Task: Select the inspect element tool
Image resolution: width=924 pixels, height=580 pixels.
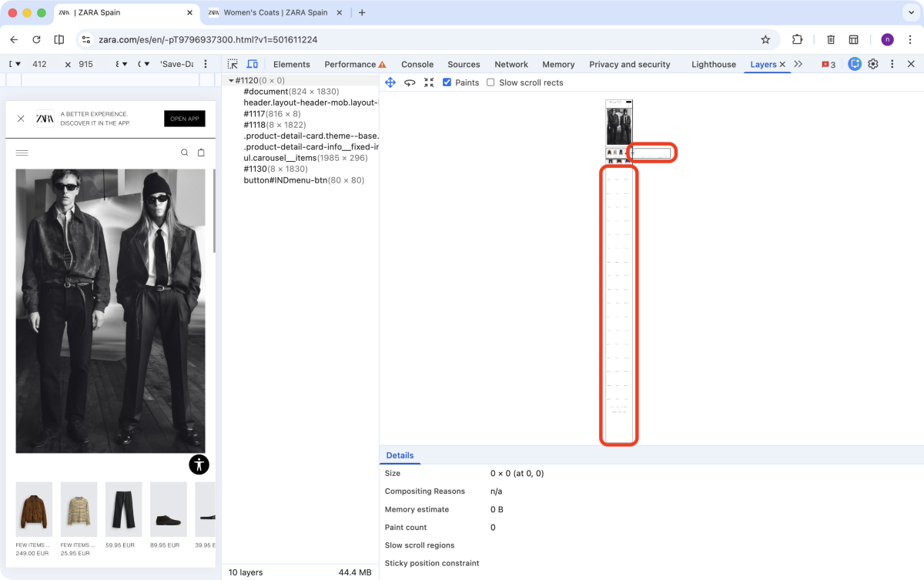Action: click(x=233, y=64)
